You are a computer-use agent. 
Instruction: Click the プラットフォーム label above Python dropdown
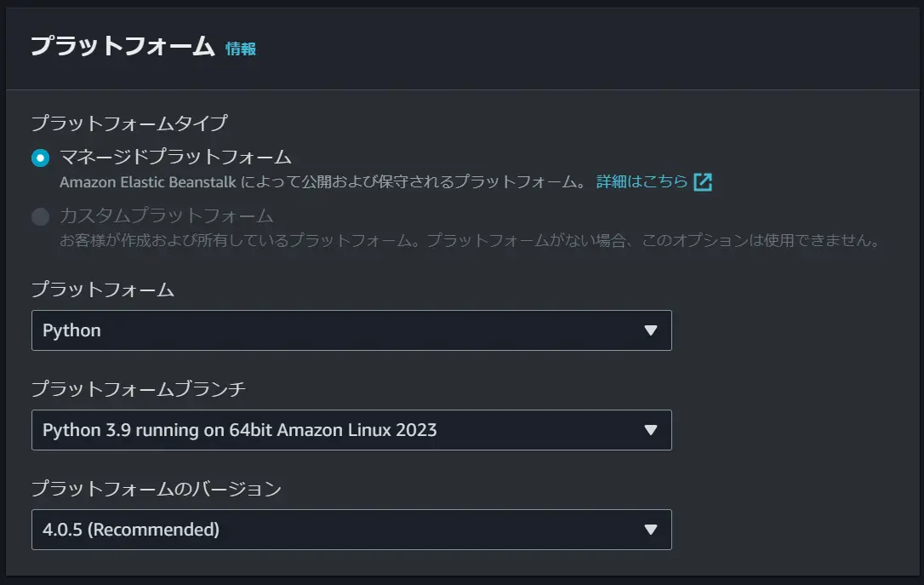point(103,290)
